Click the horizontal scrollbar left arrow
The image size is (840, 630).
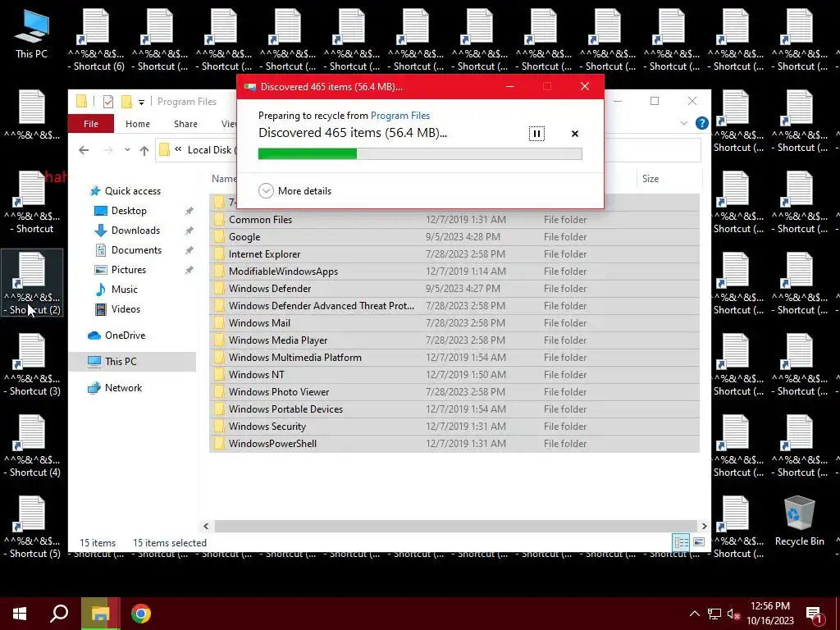tap(206, 526)
